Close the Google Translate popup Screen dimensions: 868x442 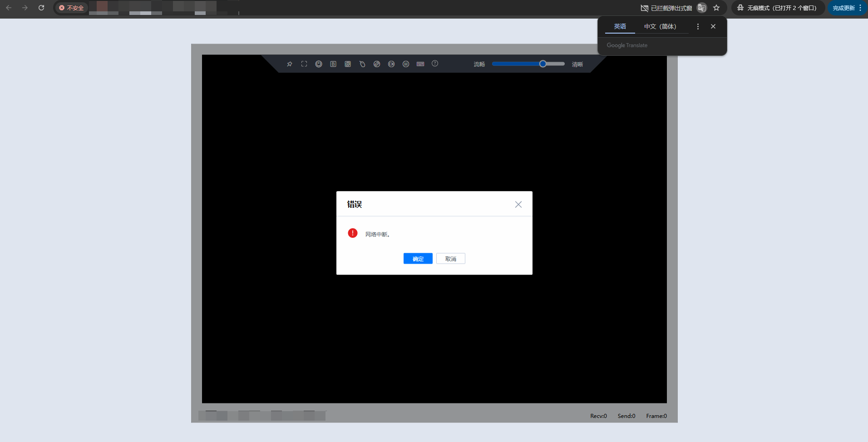point(713,26)
